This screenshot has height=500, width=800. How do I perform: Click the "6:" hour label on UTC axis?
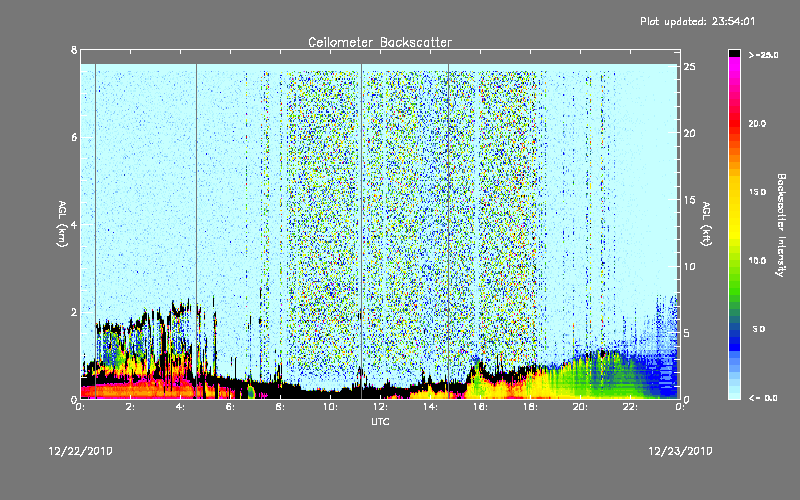[x=230, y=407]
